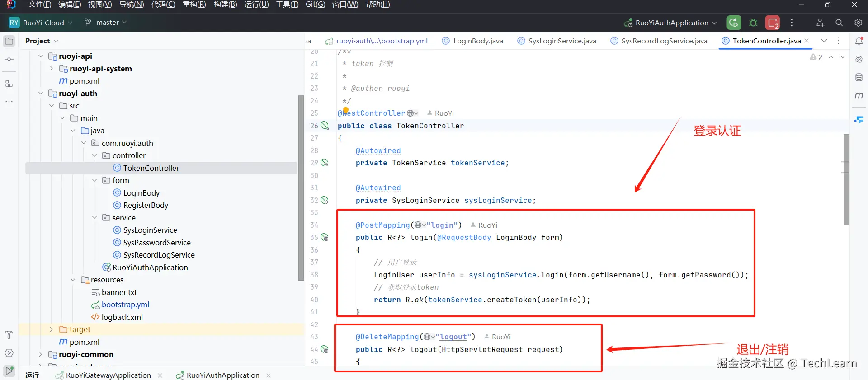Show more tool windows ellipsis in left sidebar

point(9,102)
